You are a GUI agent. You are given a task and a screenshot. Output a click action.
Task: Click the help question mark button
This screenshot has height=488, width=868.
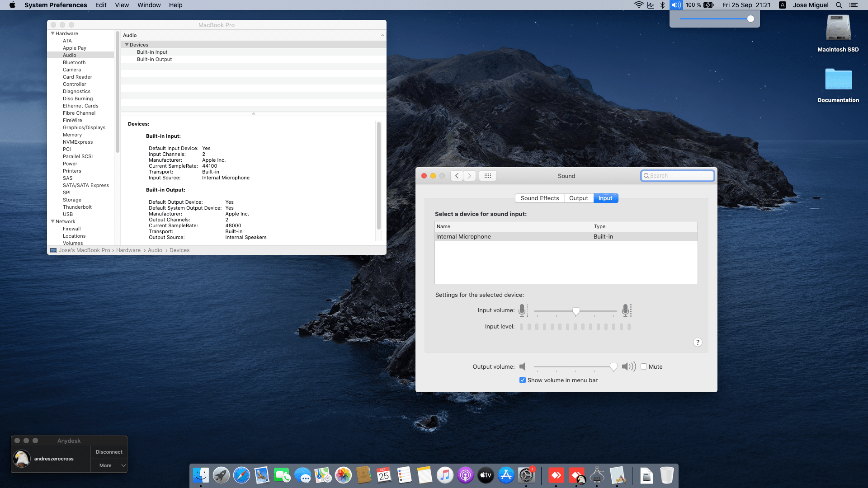697,342
